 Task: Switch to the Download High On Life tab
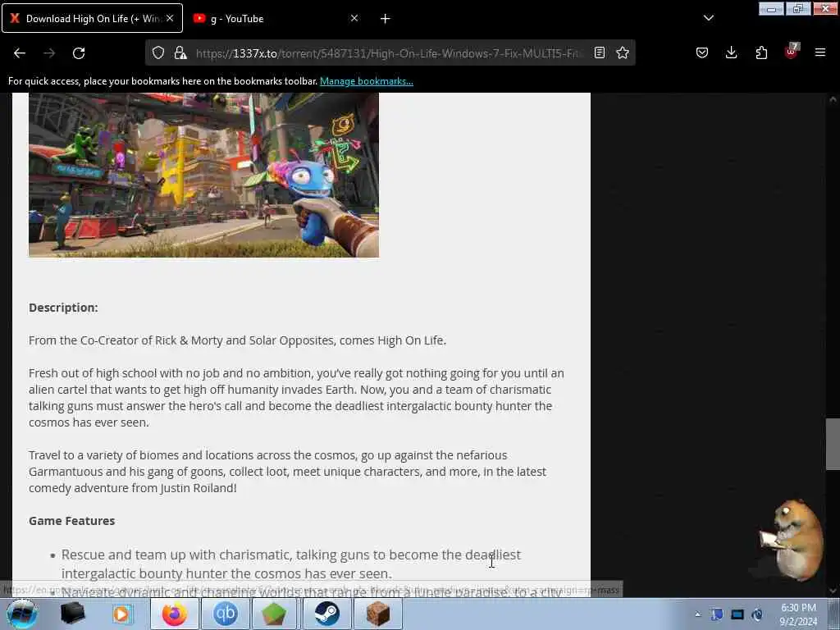pos(92,18)
